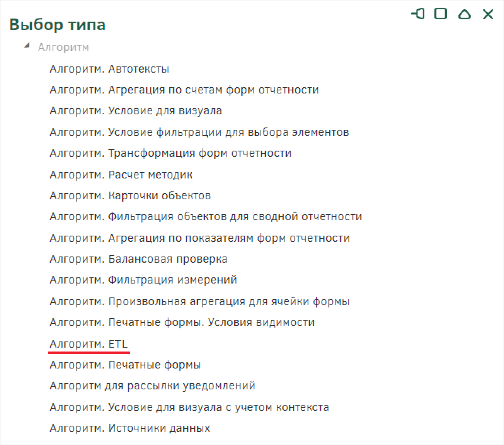Select Алгоритм. Автотексты item
This screenshot has width=504, height=445.
tap(109, 69)
